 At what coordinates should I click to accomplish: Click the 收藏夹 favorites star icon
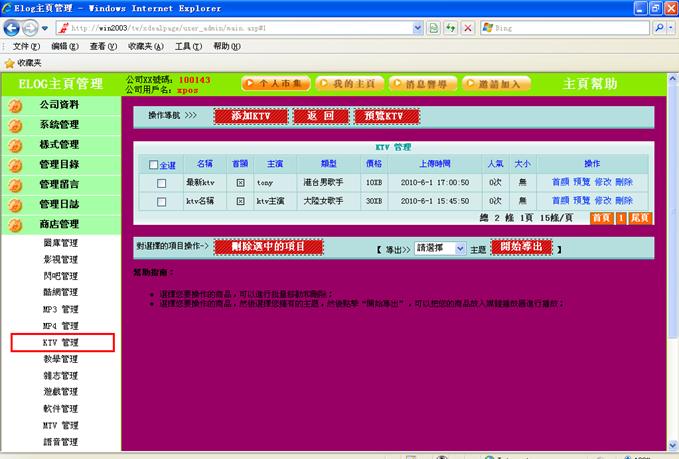coord(10,62)
